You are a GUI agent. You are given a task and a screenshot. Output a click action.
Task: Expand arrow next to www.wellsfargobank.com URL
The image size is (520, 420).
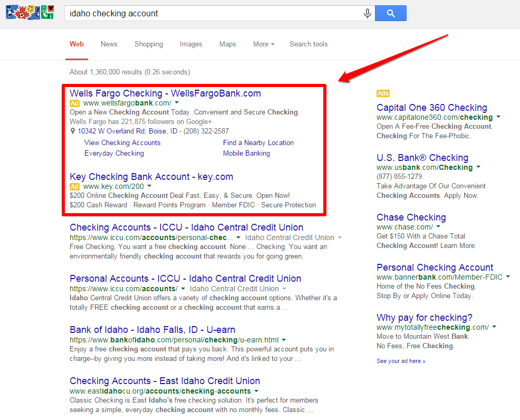(177, 103)
